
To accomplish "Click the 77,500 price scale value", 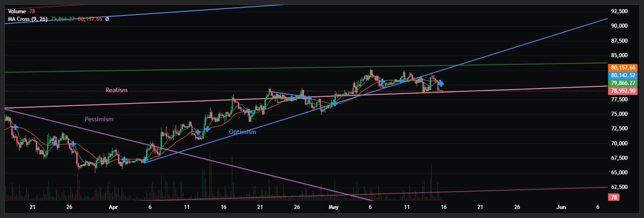I will 620,99.
